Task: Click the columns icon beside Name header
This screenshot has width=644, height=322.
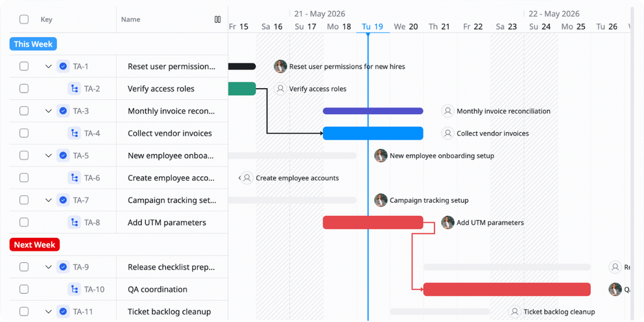Action: click(218, 19)
